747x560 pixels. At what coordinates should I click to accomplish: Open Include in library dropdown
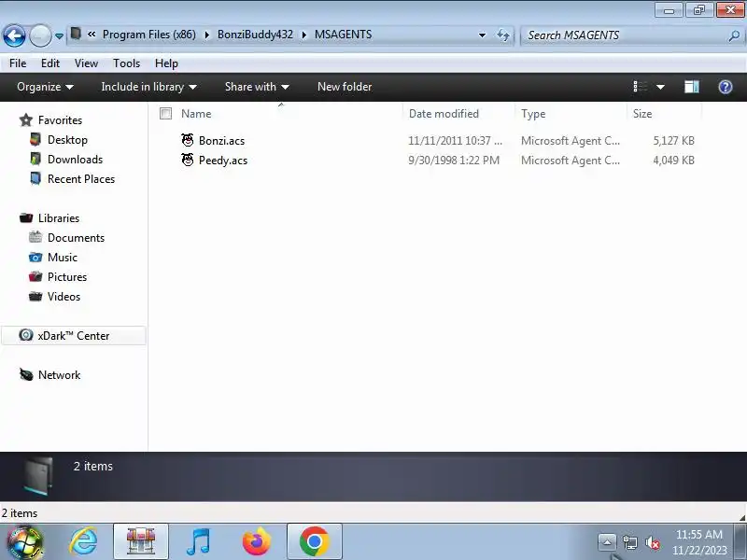[148, 87]
